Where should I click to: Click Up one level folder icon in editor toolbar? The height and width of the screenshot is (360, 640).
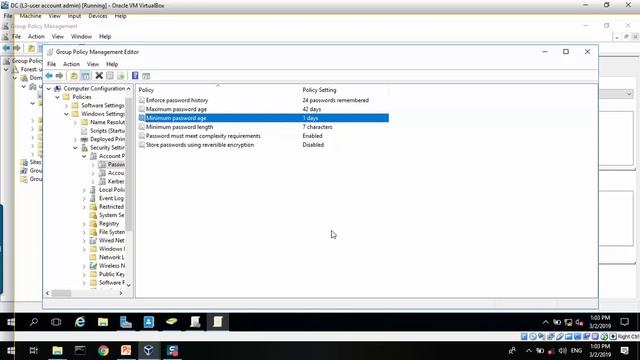click(74, 76)
